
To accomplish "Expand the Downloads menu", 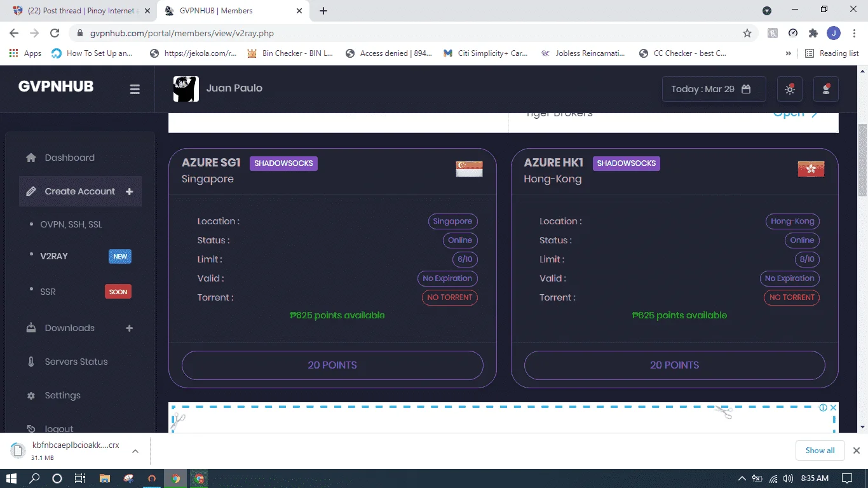I will pyautogui.click(x=80, y=328).
